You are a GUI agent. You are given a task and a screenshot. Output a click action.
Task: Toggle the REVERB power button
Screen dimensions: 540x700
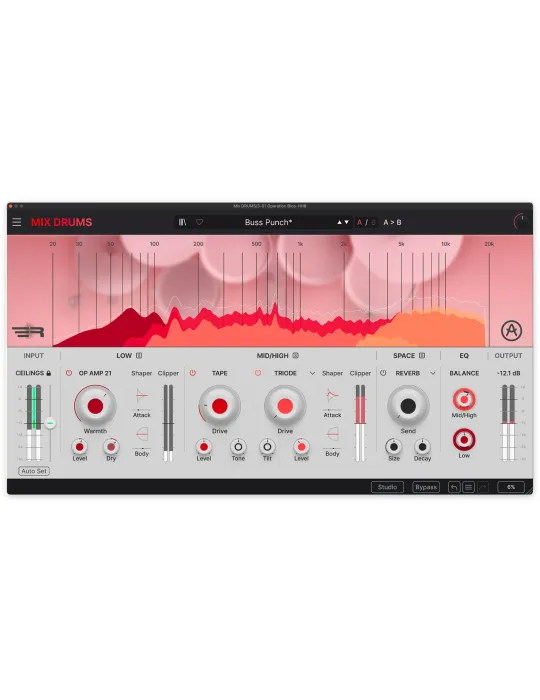coord(383,373)
